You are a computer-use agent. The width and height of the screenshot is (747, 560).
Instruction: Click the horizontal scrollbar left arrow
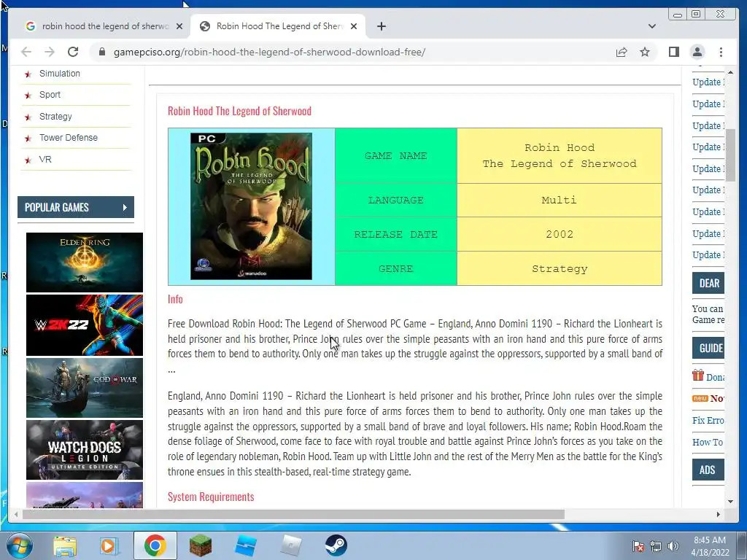[x=16, y=514]
